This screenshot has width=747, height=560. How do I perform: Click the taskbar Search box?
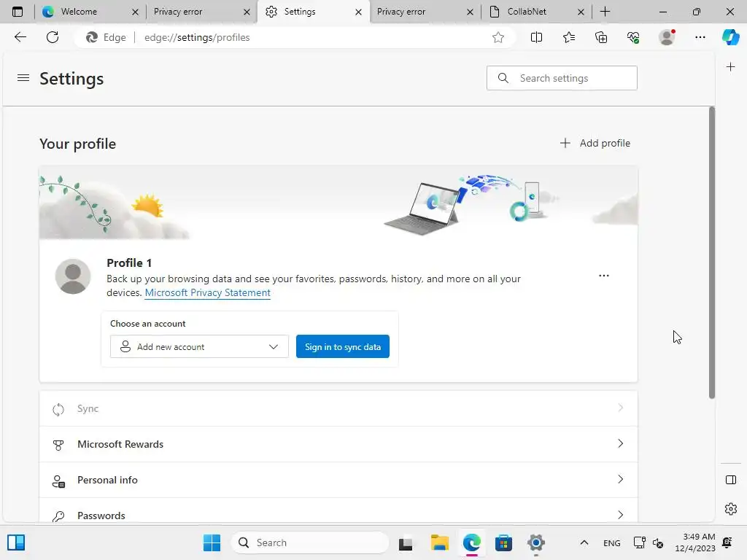coord(310,542)
